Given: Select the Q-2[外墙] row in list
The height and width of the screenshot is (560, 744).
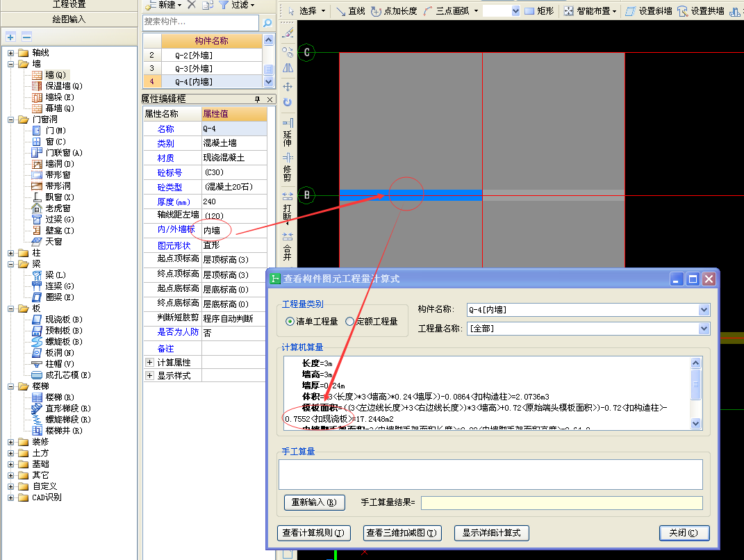Looking at the screenshot, I should coord(203,55).
